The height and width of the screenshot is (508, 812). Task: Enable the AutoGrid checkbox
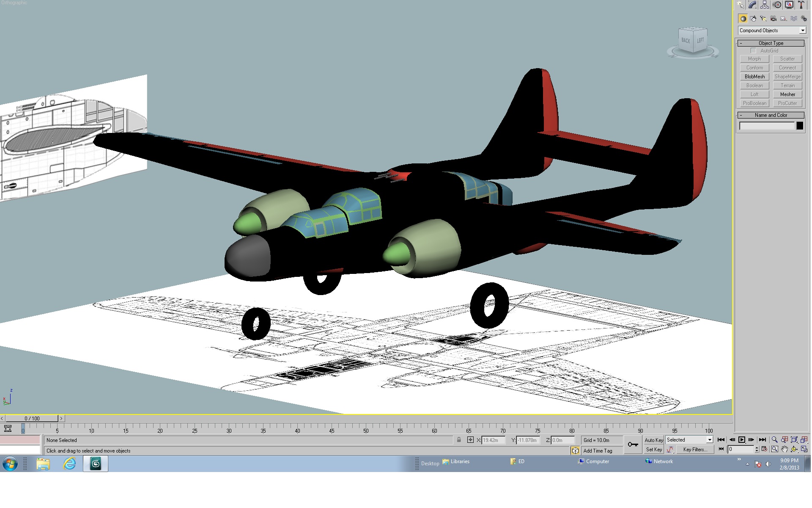point(753,51)
